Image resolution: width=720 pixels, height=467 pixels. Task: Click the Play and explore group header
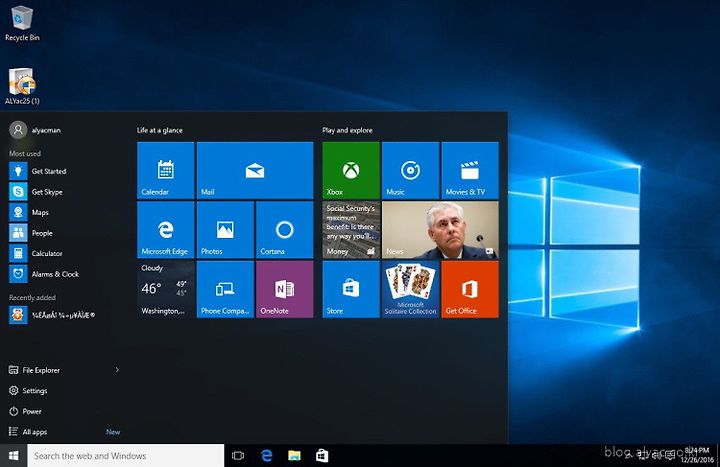[348, 130]
